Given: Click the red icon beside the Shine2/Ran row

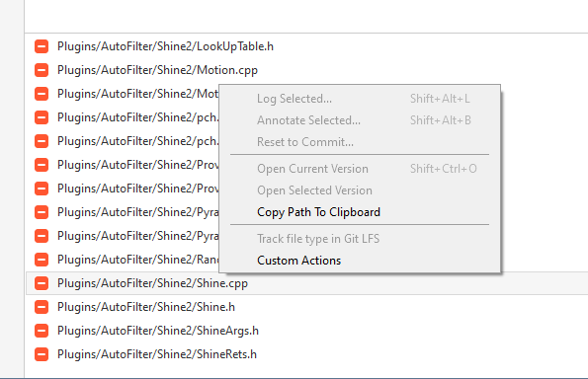Looking at the screenshot, I should [42, 260].
